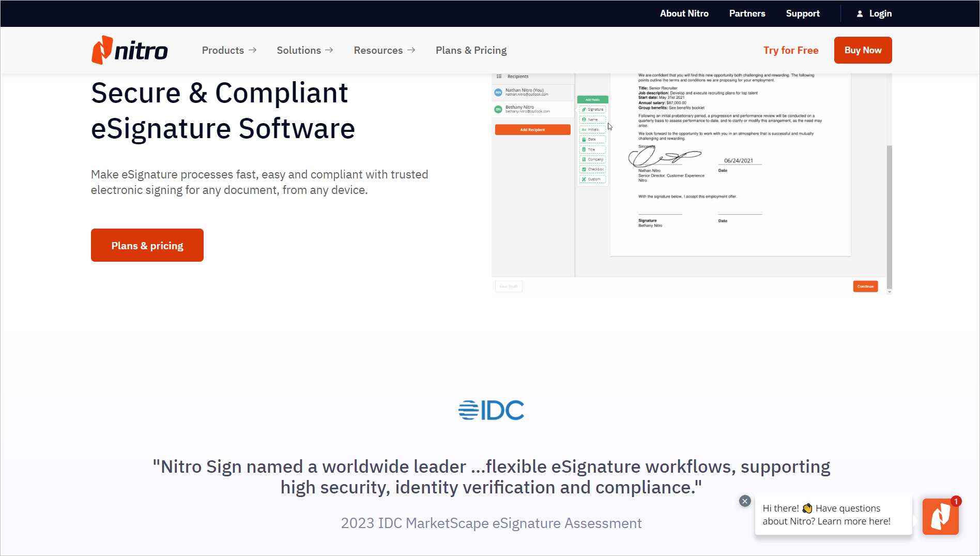Click the 06/24/2021 date in the document
Image resolution: width=980 pixels, height=556 pixels.
tap(738, 161)
